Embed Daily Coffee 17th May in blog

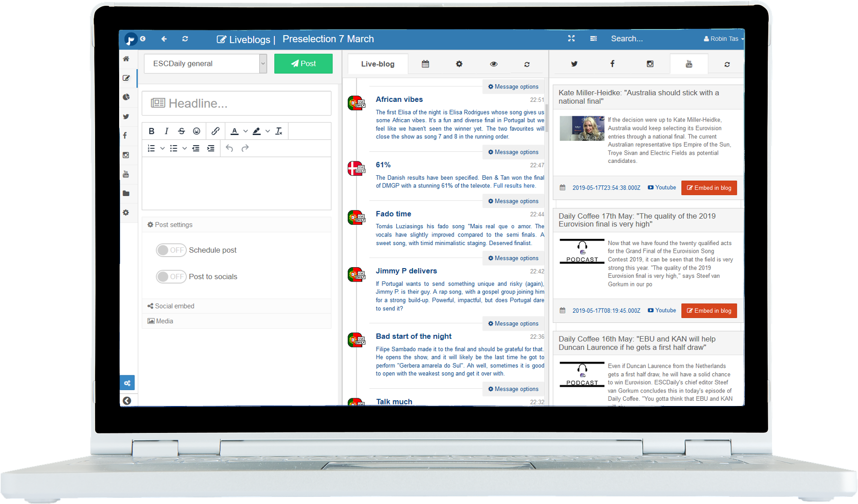[x=709, y=311]
